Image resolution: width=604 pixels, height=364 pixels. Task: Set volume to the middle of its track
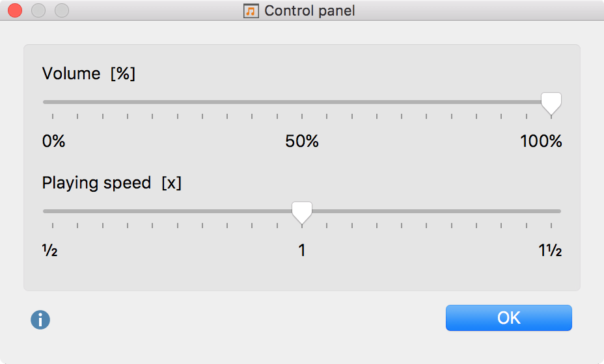click(302, 102)
